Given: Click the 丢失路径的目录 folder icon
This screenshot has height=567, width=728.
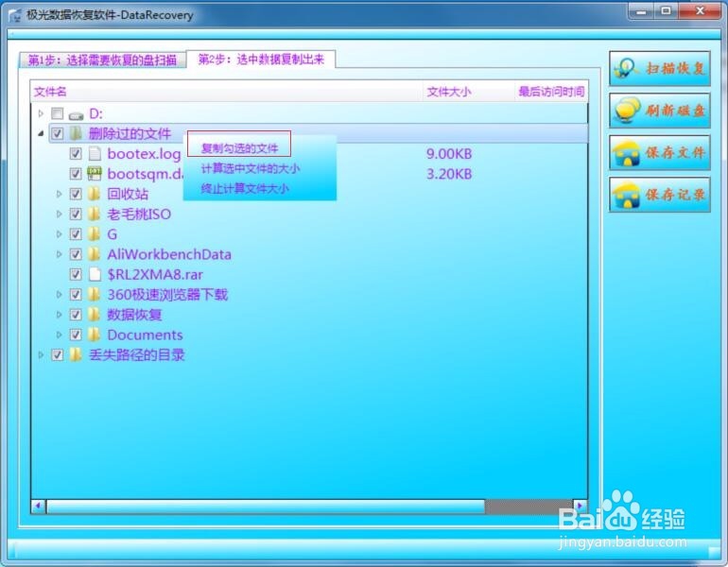Looking at the screenshot, I should pyautogui.click(x=76, y=355).
